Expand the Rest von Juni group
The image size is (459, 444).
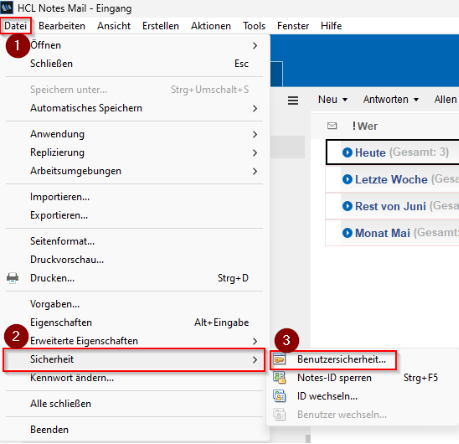click(347, 206)
